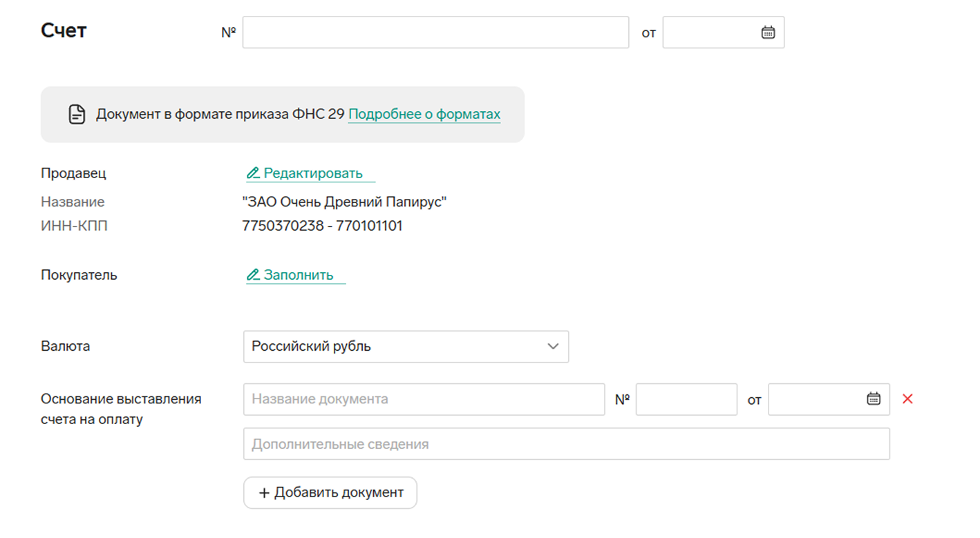
Task: Click seller name ЗАО Очень Древний Папирус
Action: [344, 202]
